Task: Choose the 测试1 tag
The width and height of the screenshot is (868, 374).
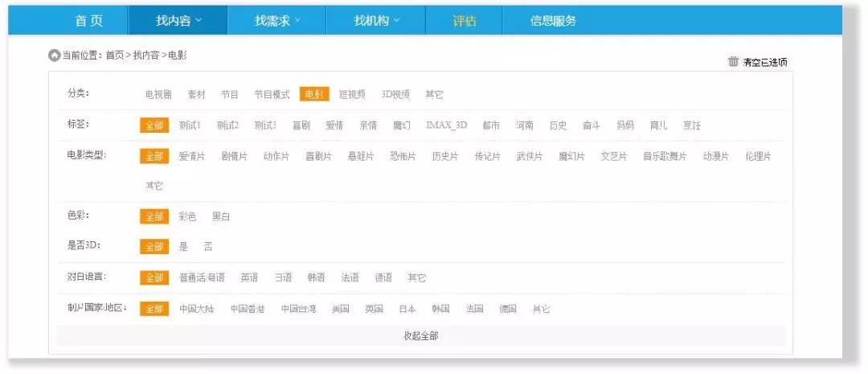Action: (x=190, y=125)
